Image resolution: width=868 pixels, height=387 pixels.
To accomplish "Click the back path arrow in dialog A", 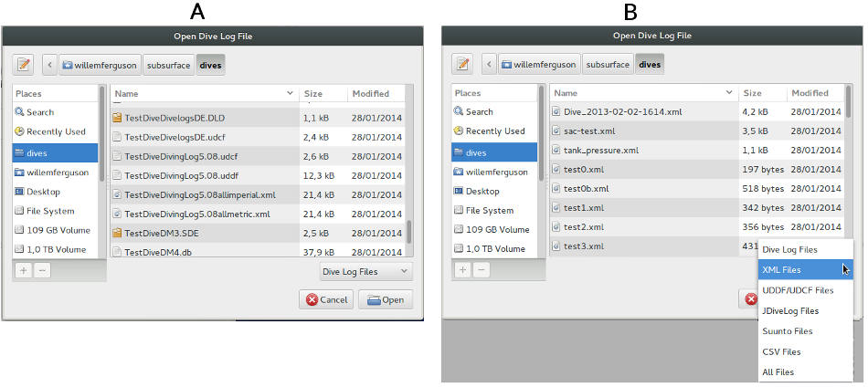I will pyautogui.click(x=50, y=65).
